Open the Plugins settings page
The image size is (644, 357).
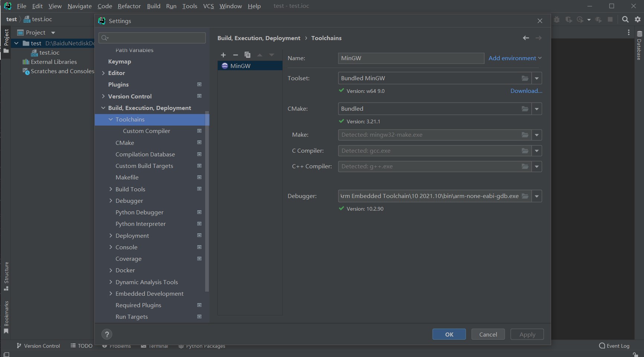click(x=118, y=85)
